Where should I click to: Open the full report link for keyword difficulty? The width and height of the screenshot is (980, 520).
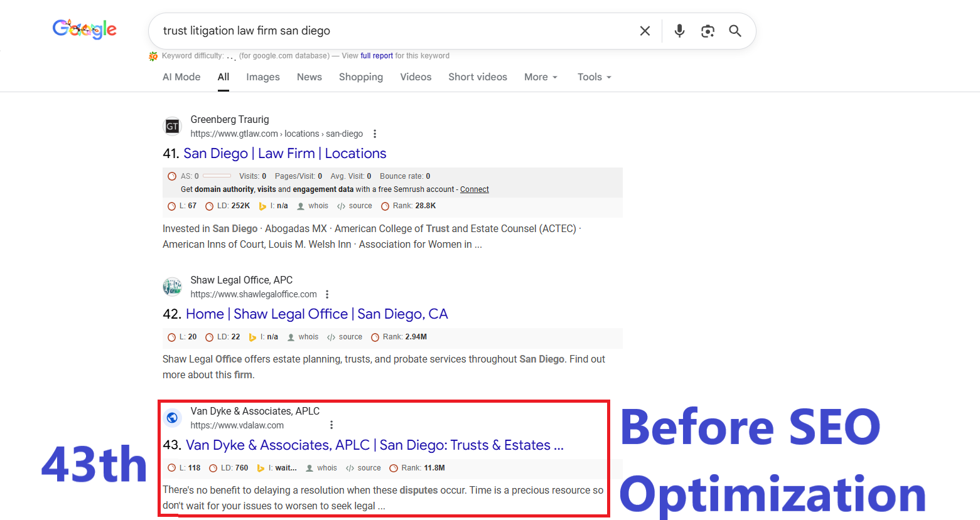(x=377, y=56)
